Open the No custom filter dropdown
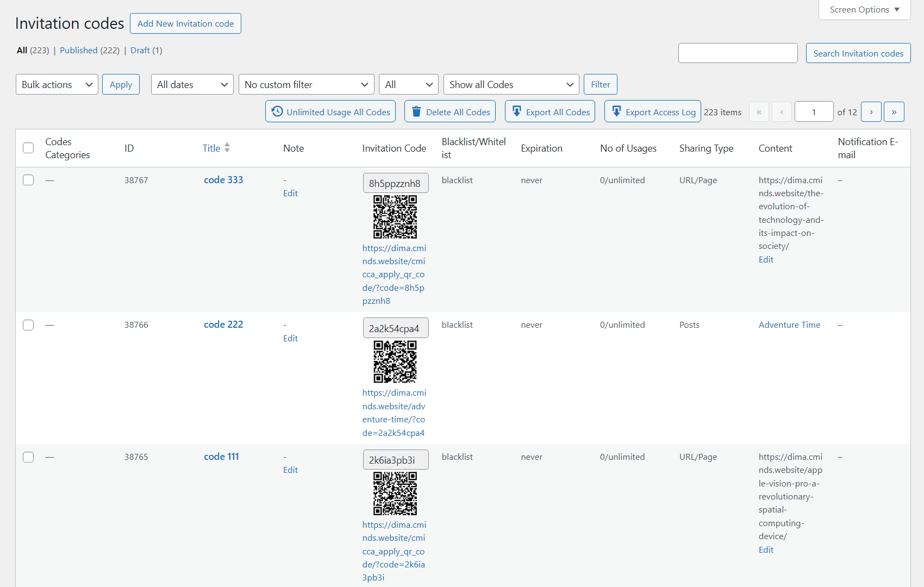924x587 pixels. pos(307,84)
